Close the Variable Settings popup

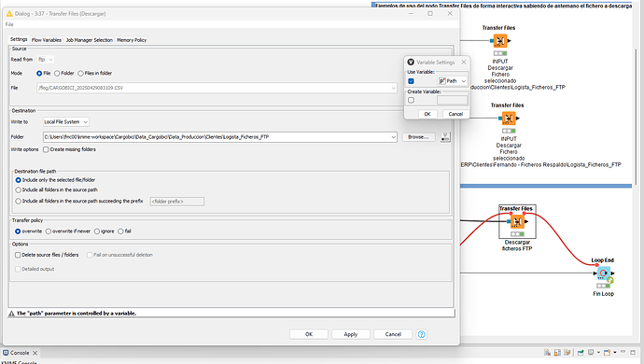click(464, 62)
